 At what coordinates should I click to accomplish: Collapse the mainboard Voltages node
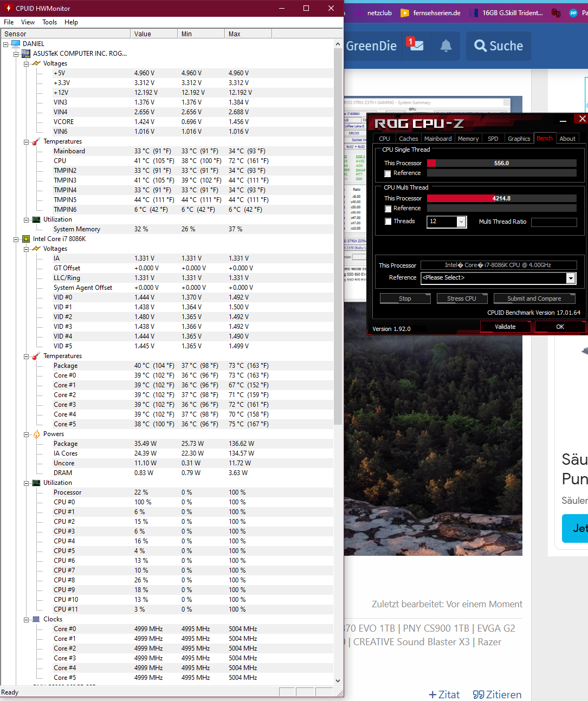[x=26, y=63]
